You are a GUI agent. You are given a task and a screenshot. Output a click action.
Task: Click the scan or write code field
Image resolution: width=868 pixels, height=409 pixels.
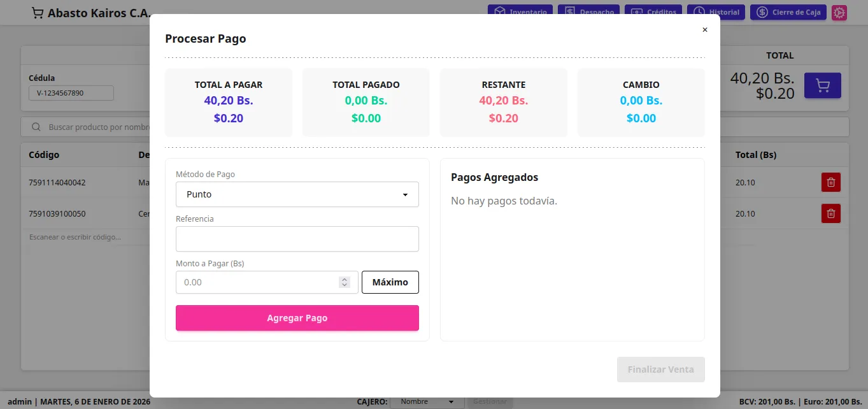(x=83, y=237)
